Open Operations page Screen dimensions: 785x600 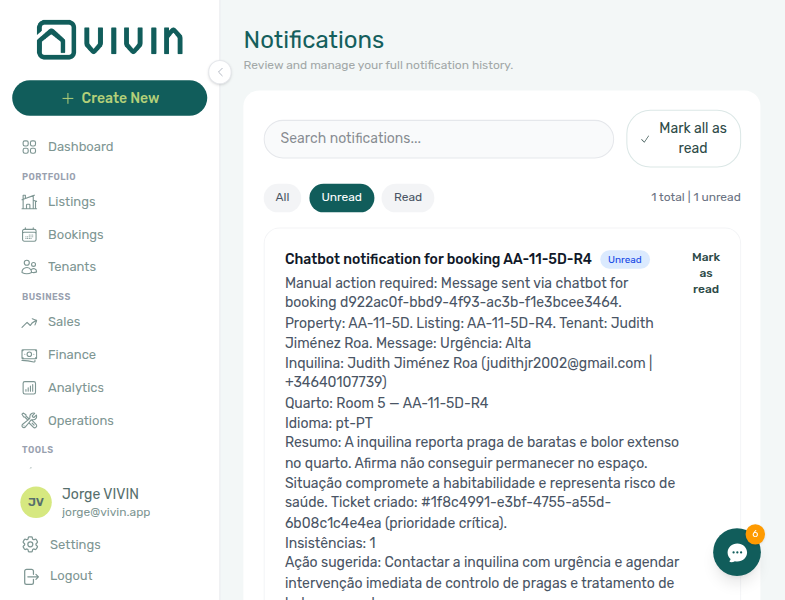[81, 421]
